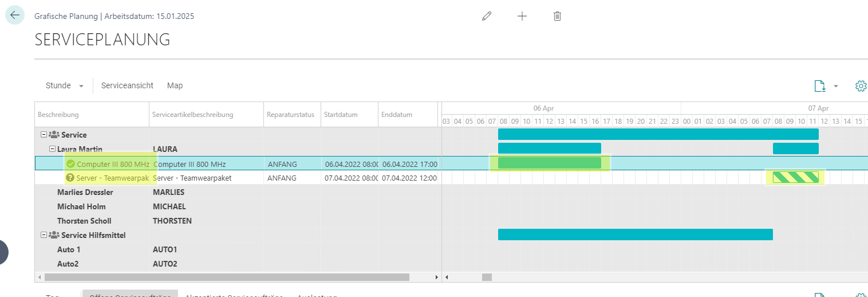Click the export document icon
The height and width of the screenshot is (297, 868).
(820, 86)
